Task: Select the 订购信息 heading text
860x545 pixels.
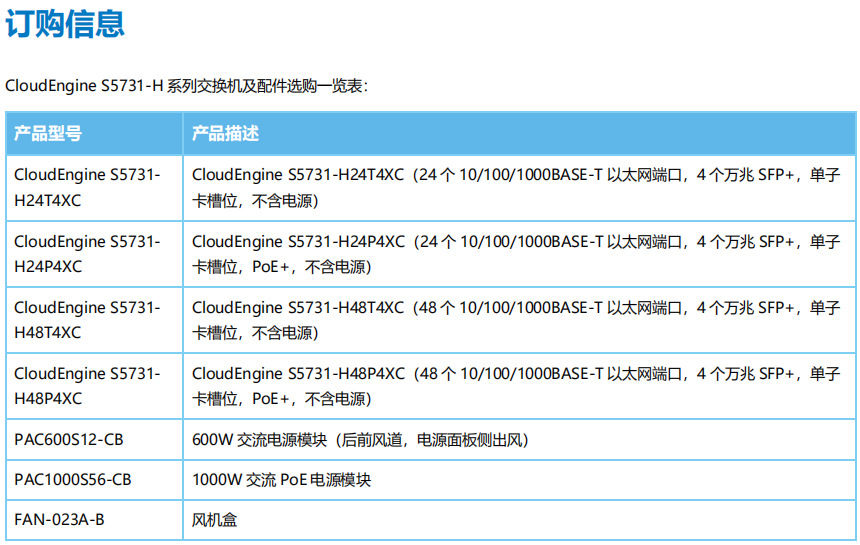Action: coord(65,24)
